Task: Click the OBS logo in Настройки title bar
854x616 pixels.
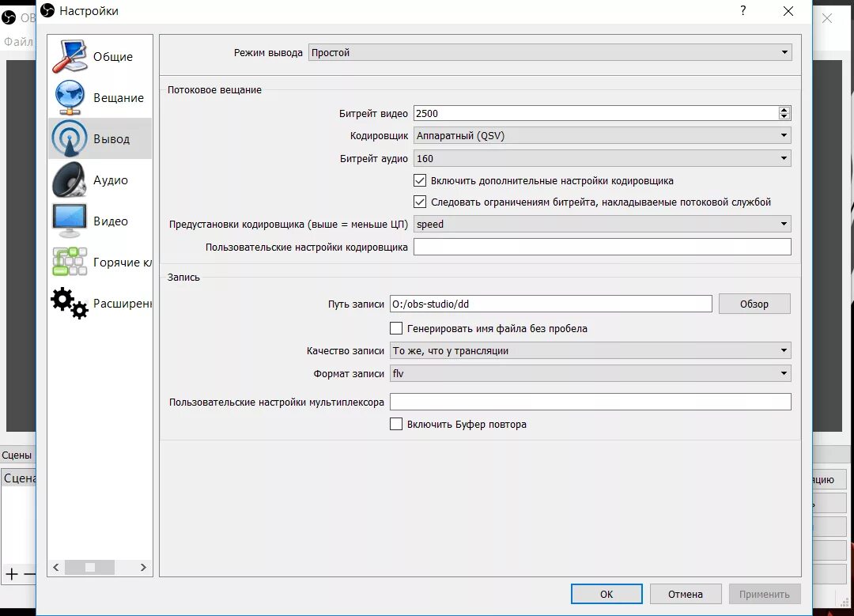Action: click(x=48, y=10)
